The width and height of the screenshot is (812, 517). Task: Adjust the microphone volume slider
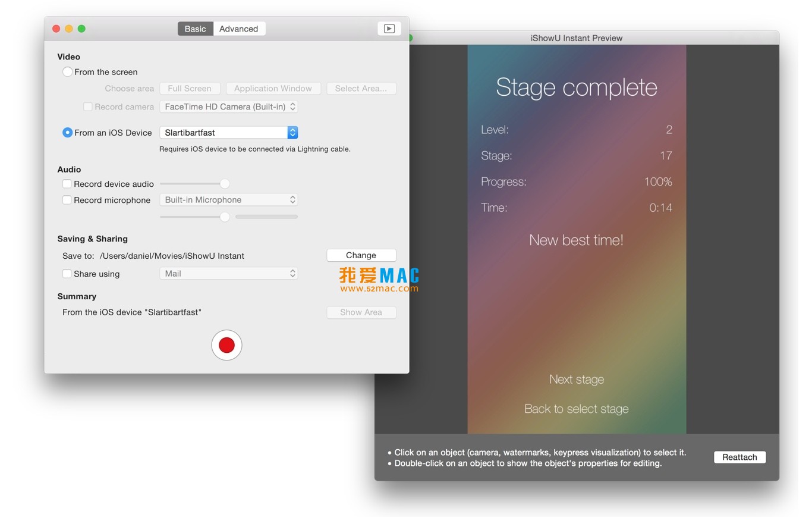pos(225,217)
